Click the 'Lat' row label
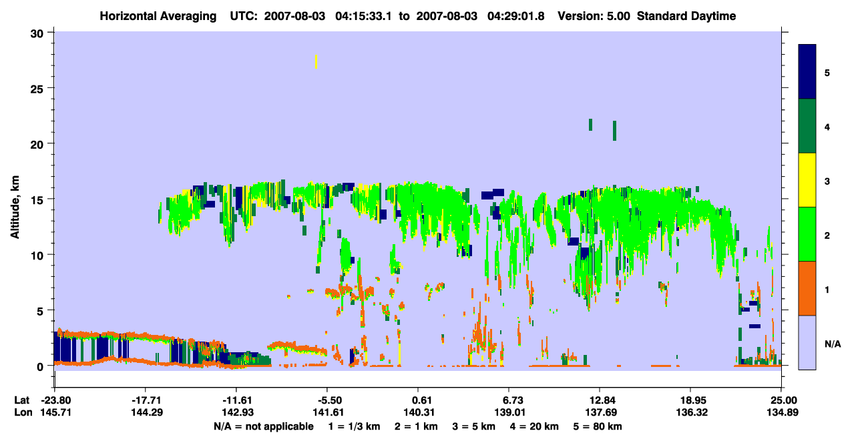The image size is (868, 445). pos(21,400)
